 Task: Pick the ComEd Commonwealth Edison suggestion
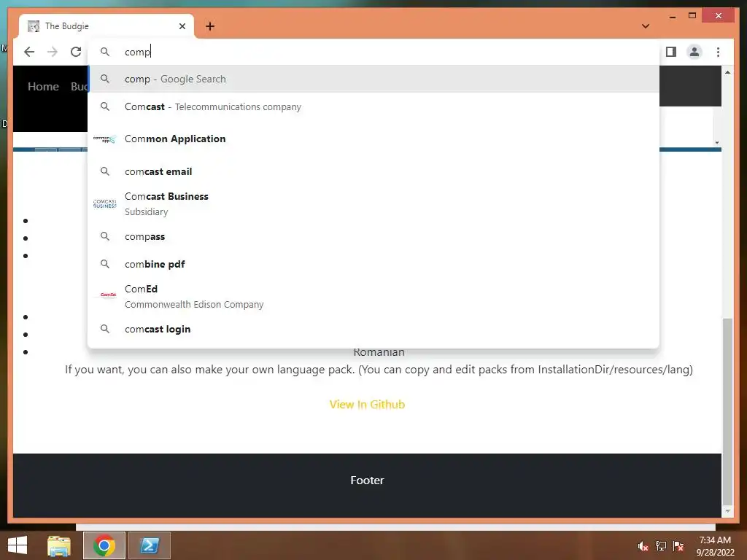point(373,296)
